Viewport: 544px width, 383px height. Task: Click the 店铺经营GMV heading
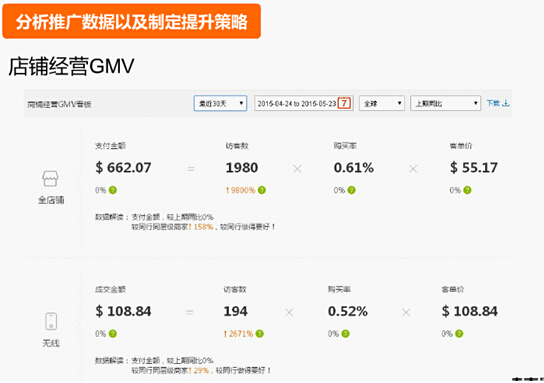(71, 66)
